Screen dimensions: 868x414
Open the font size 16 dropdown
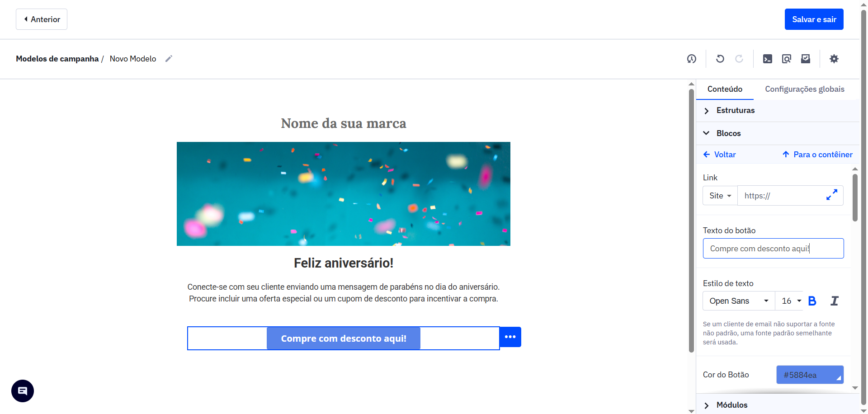790,301
